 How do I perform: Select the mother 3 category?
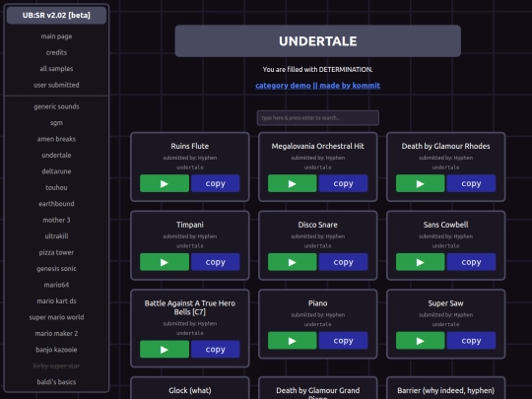click(56, 220)
